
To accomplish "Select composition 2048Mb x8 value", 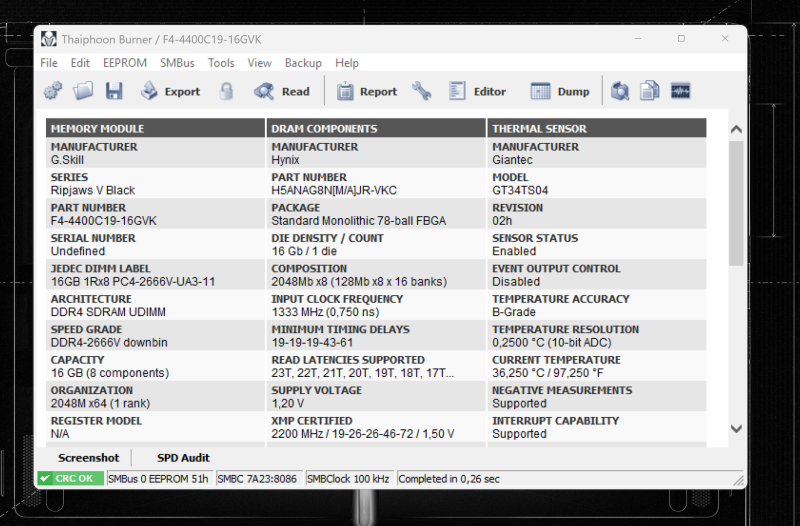I will point(359,282).
